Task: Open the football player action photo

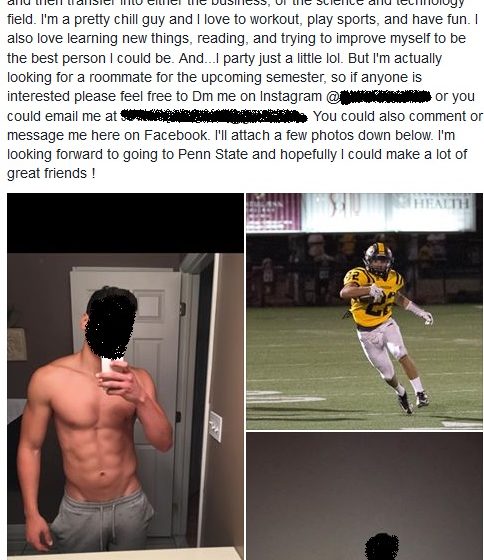Action: pos(364,311)
